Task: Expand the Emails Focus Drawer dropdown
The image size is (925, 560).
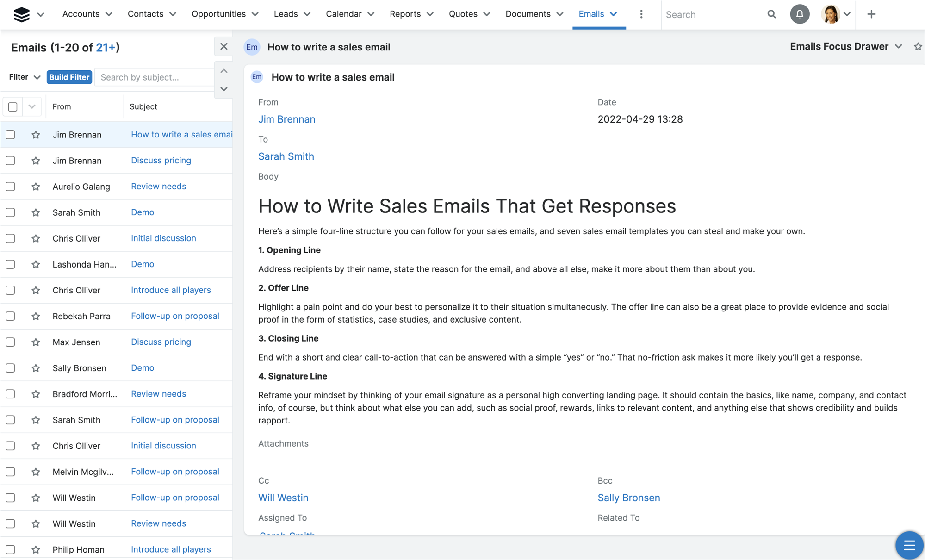Action: tap(899, 46)
